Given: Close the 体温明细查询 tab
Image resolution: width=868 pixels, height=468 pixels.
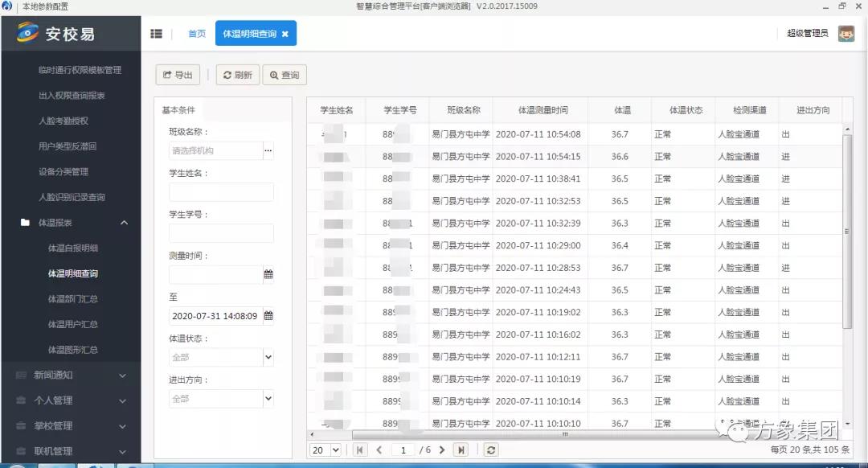Looking at the screenshot, I should 285,34.
